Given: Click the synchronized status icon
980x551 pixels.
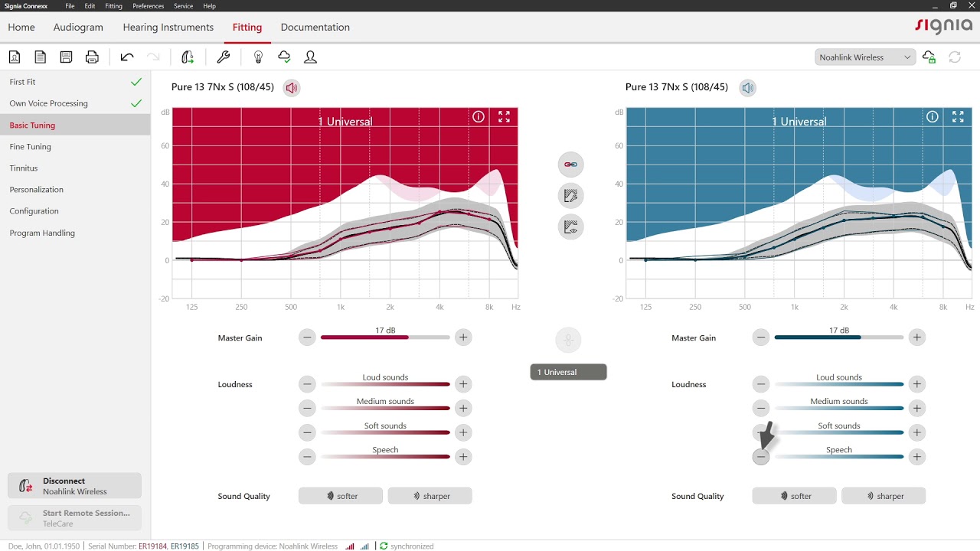Looking at the screenshot, I should [x=384, y=546].
